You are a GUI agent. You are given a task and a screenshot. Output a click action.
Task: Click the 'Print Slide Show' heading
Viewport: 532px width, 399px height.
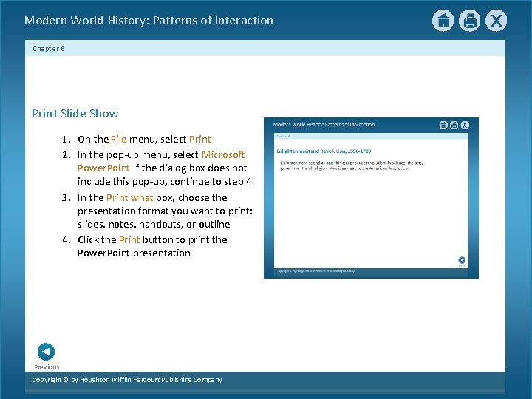coord(75,113)
